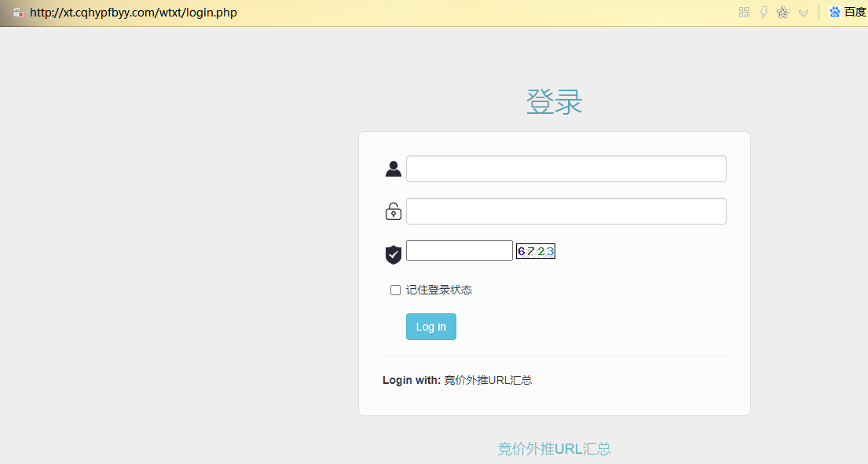Open 竞价外推URL汇总 link beside Login with
The image size is (868, 464).
coord(488,381)
